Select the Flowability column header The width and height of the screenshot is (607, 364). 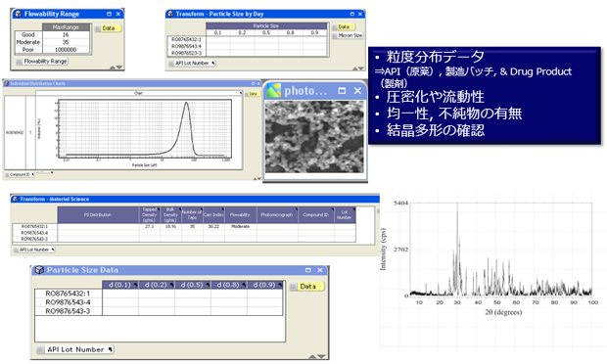point(241,214)
